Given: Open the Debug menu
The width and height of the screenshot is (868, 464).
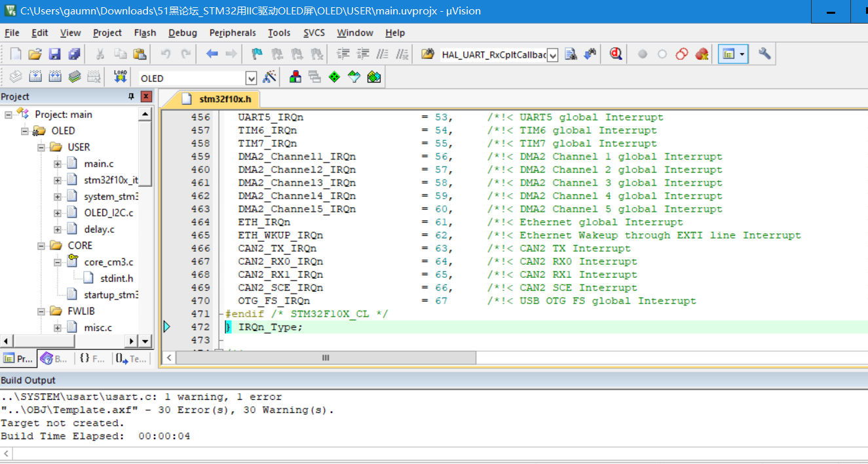Looking at the screenshot, I should [x=183, y=33].
